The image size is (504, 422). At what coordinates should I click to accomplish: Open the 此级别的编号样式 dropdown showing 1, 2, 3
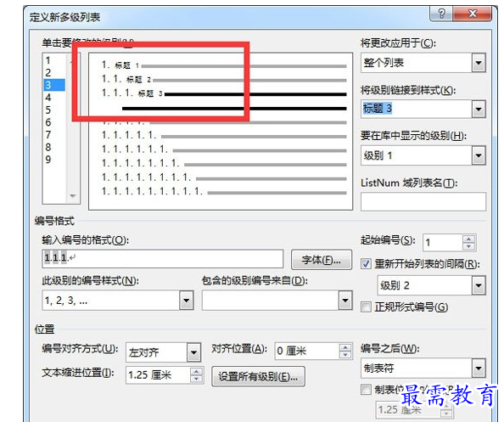point(187,301)
